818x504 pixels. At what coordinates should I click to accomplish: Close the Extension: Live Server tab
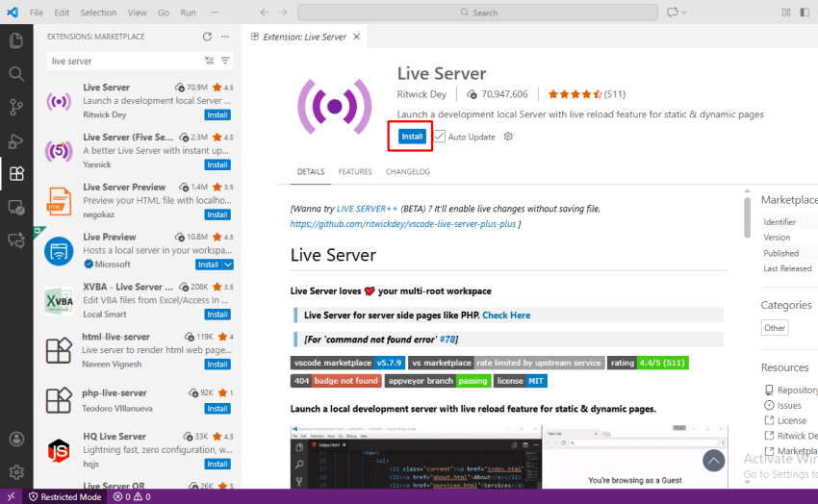pos(356,37)
